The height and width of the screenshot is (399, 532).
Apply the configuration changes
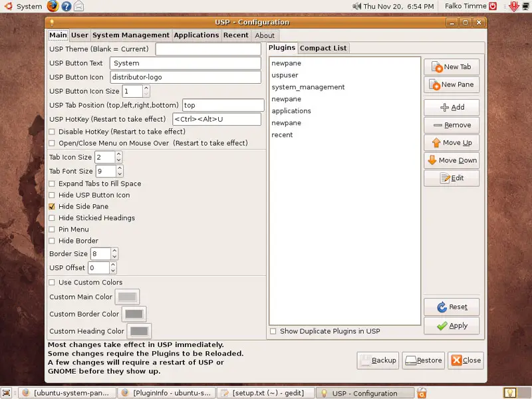452,326
